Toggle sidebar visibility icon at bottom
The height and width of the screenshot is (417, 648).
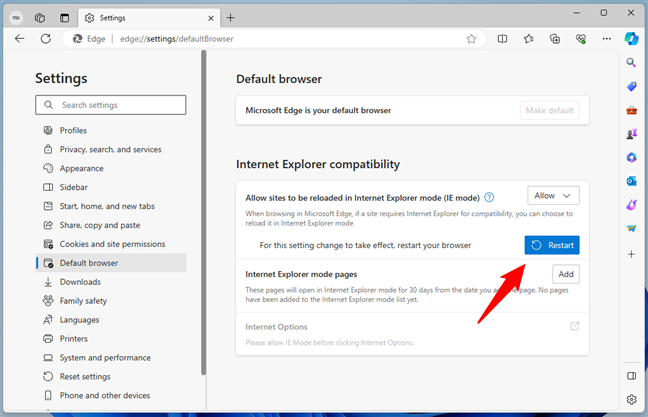pyautogui.click(x=631, y=376)
